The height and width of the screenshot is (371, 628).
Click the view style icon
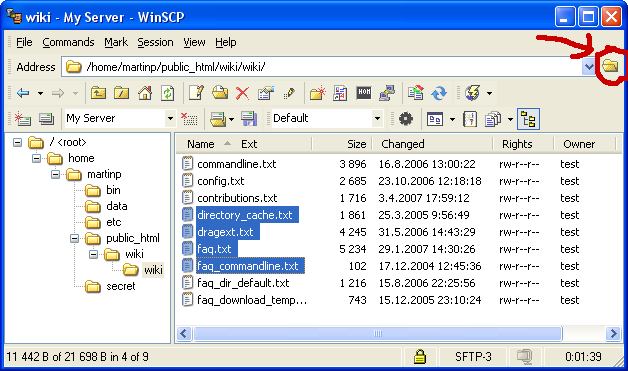click(435, 119)
